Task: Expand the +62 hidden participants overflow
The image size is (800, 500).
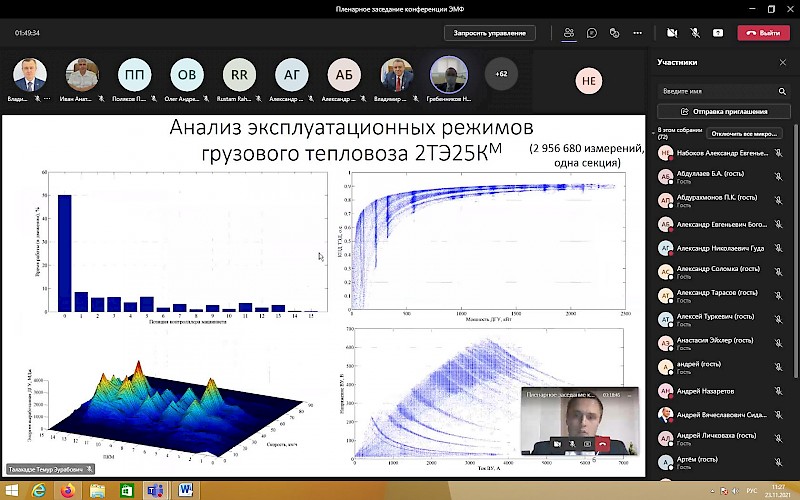Action: [501, 74]
